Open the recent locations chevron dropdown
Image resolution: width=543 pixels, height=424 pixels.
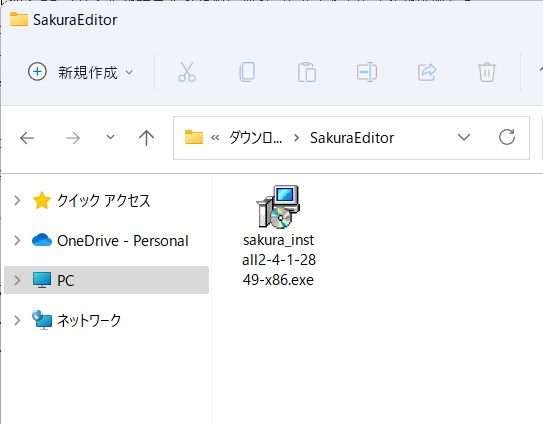(x=110, y=137)
